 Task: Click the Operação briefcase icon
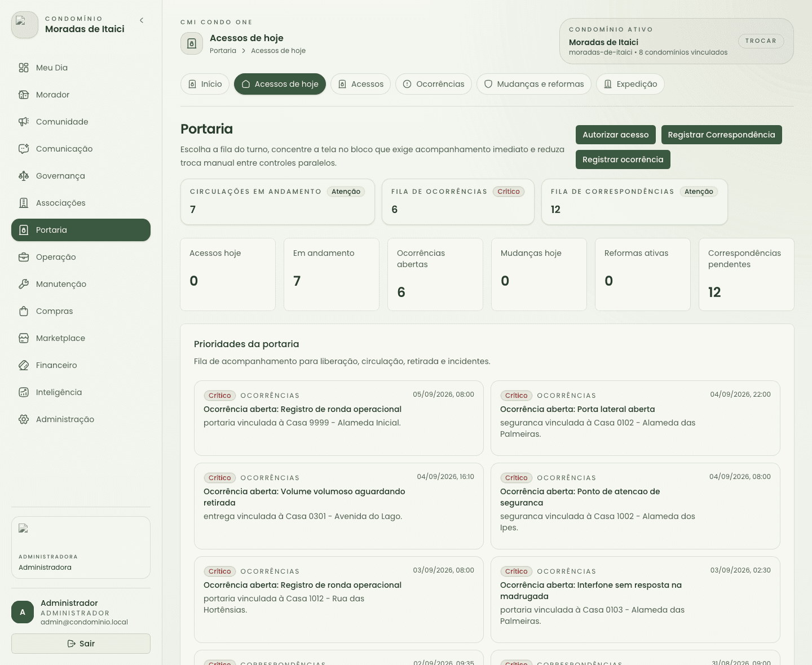24,257
